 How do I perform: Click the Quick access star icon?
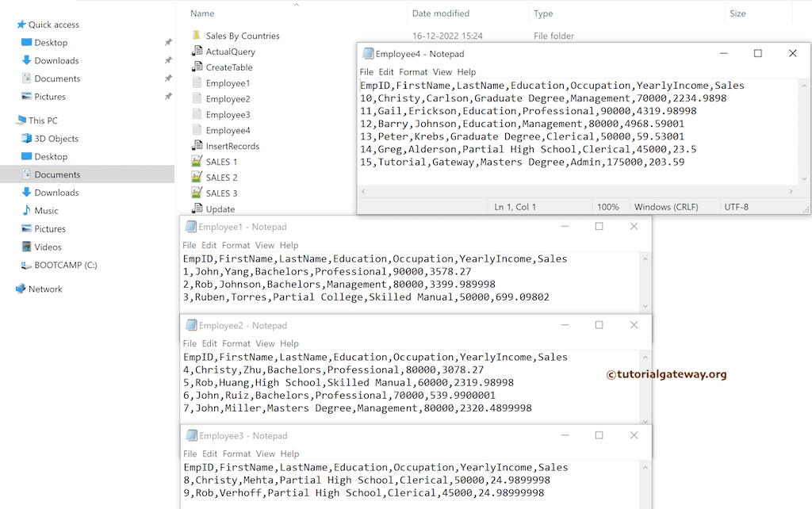(21, 25)
